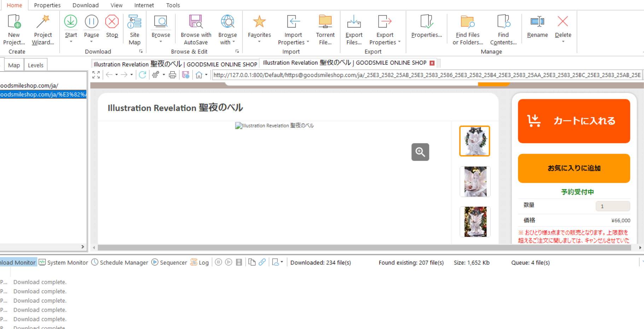This screenshot has width=644, height=329.
Task: Select the third Christmas figure thumbnail
Action: point(475,222)
